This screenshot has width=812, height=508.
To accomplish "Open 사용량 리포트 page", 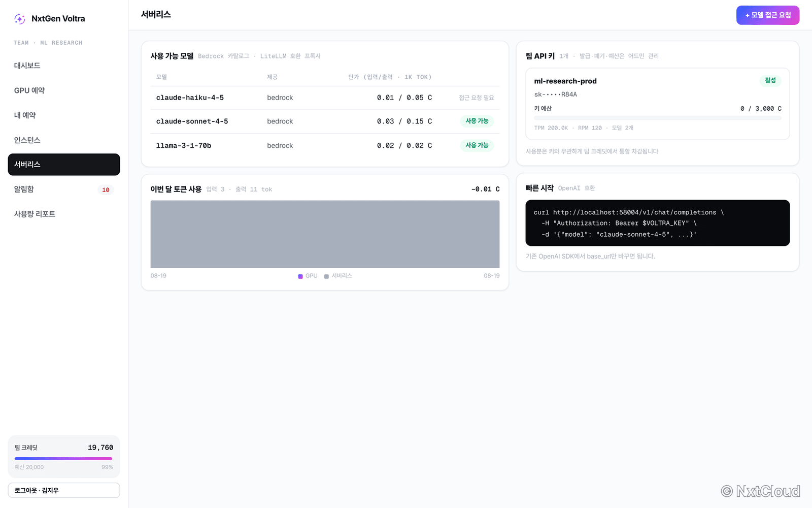I will click(64, 214).
